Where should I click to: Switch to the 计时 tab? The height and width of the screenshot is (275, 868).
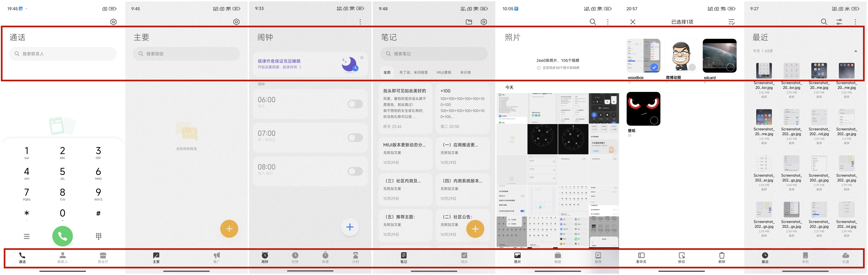(x=356, y=258)
